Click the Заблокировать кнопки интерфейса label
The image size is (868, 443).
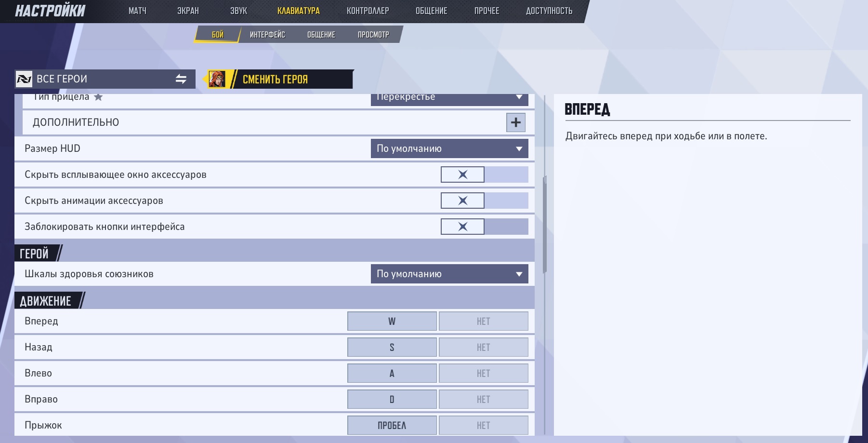pos(105,227)
